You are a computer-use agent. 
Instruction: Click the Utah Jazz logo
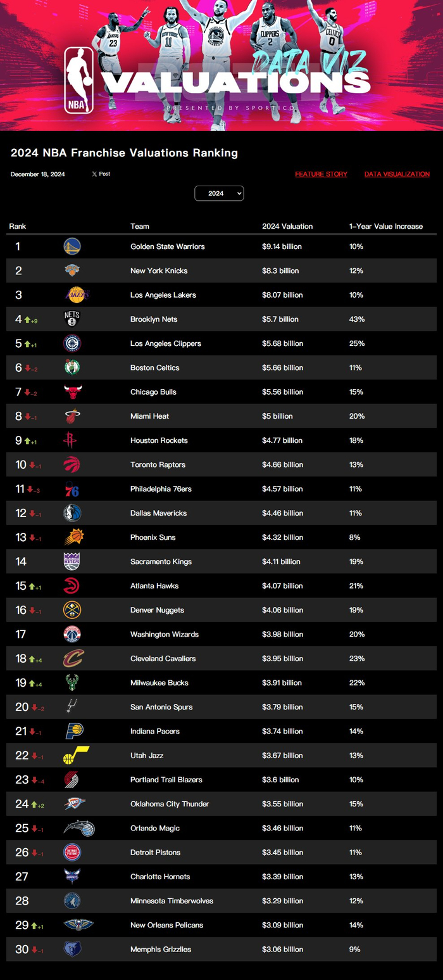pos(75,755)
